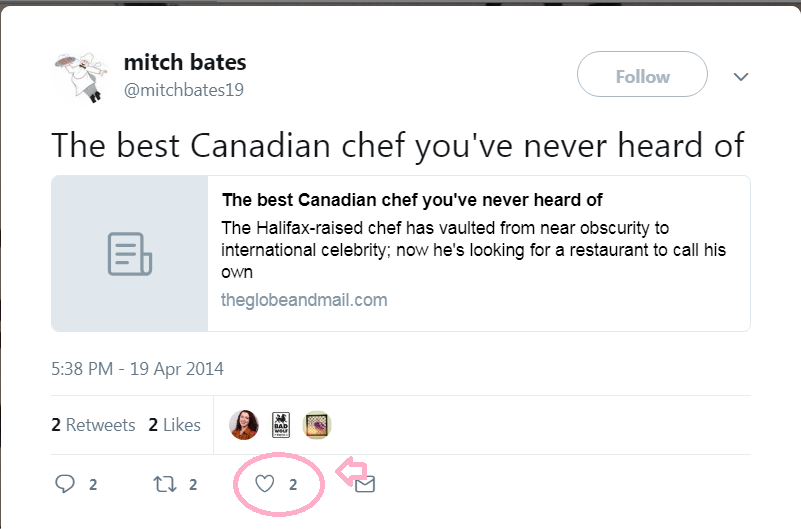Viewport: 801px width, 529px height.
Task: Open the 5:38 PM - 19 Apr 2014 timestamp
Action: point(137,368)
